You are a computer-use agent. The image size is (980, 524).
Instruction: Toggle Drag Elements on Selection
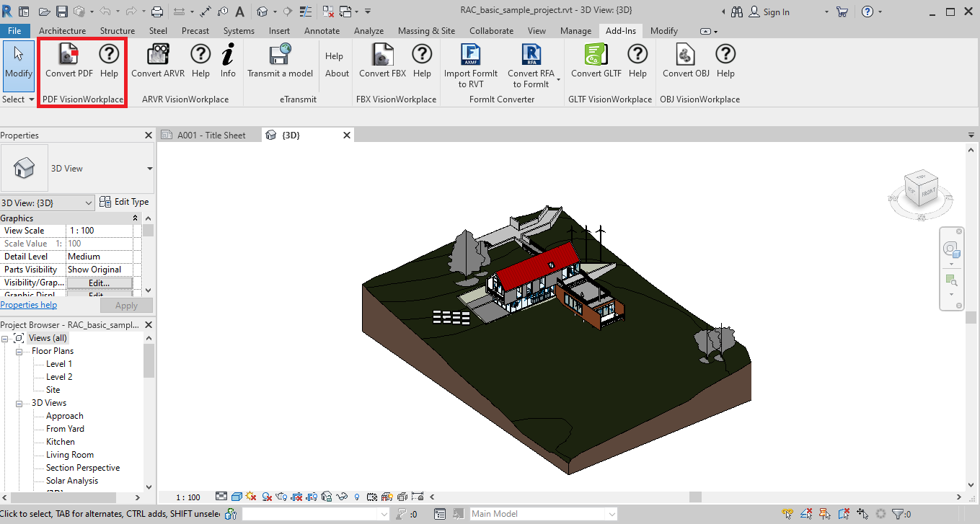(x=862, y=514)
